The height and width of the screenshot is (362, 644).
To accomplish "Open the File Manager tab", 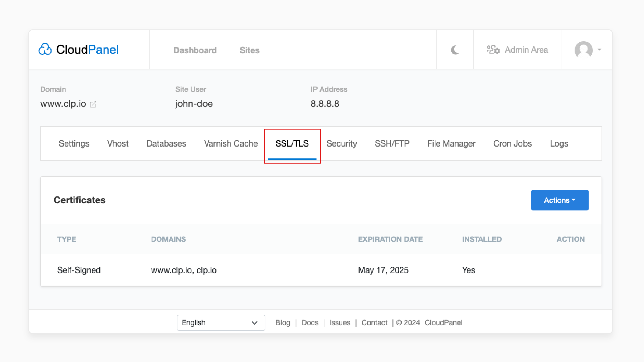I will point(451,144).
